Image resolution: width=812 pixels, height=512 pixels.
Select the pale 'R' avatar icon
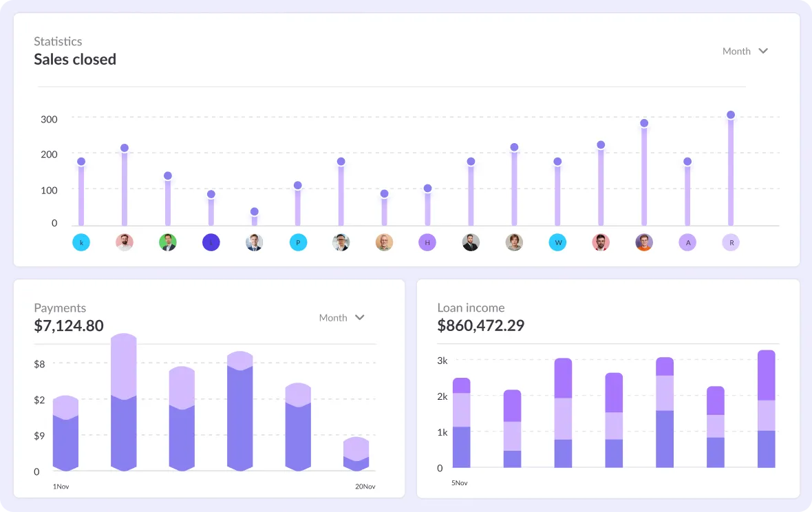(x=731, y=242)
